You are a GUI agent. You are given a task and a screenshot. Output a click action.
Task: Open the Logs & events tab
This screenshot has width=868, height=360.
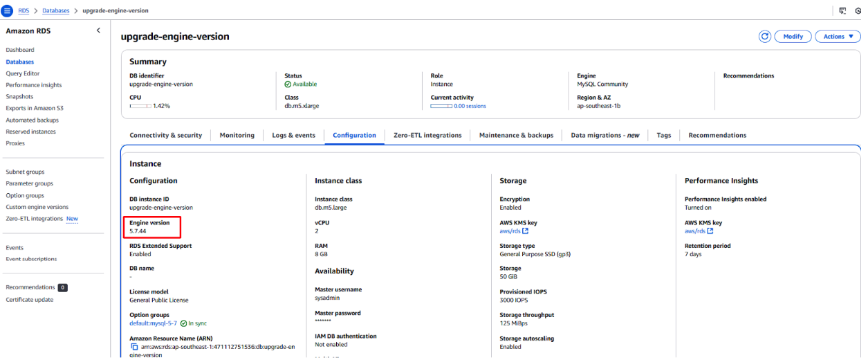[294, 135]
